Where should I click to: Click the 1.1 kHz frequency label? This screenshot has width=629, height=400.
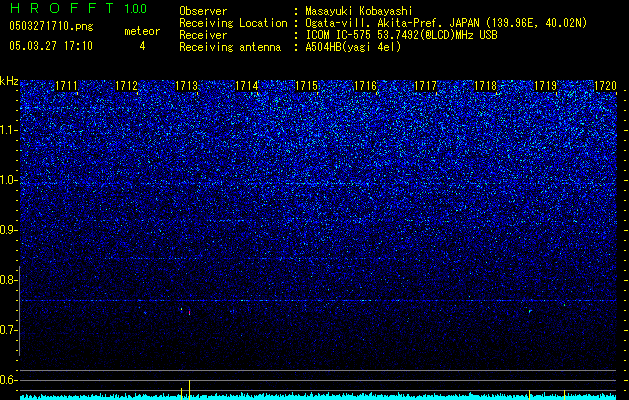point(8,130)
